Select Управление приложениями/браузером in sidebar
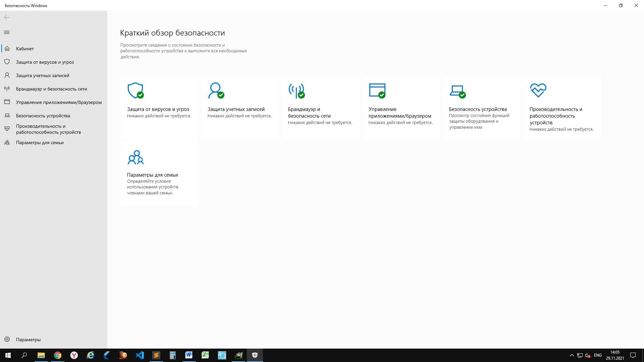Viewport: 644px width, 362px height. pyautogui.click(x=59, y=102)
